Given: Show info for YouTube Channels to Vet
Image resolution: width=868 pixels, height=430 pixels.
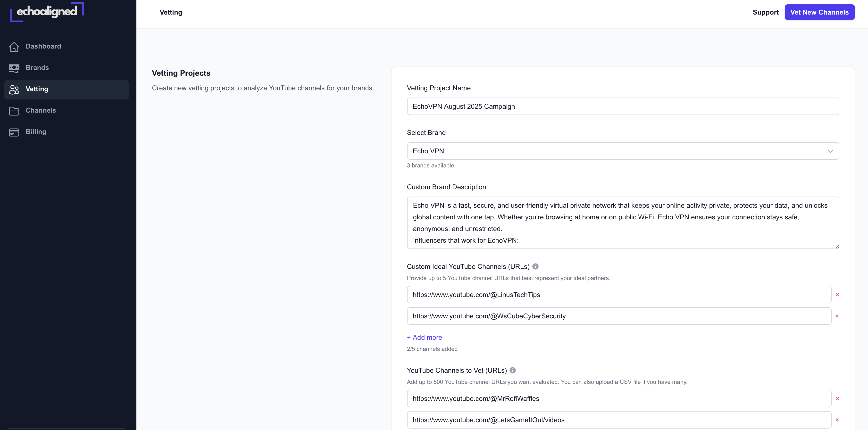Looking at the screenshot, I should [512, 370].
